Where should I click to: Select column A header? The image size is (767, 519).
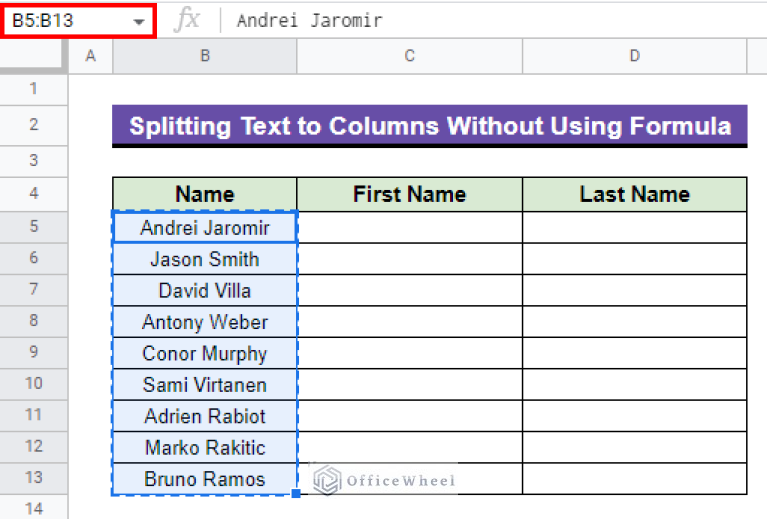[x=90, y=56]
